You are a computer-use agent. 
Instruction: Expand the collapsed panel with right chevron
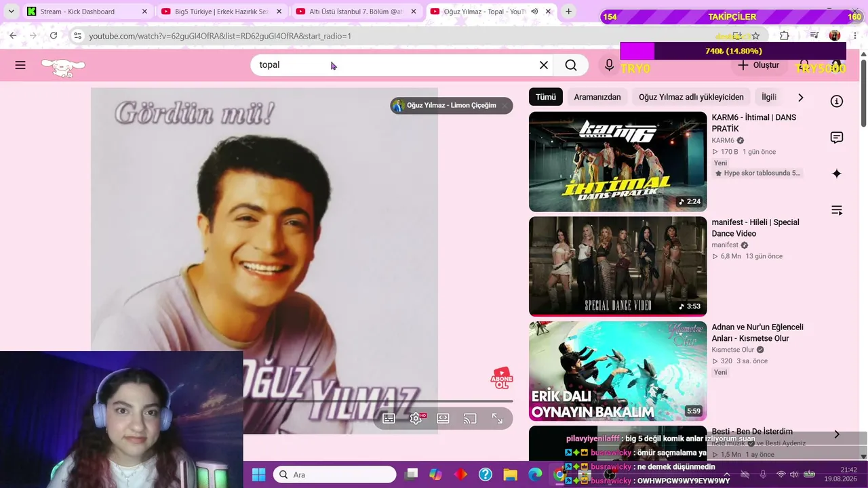click(837, 434)
